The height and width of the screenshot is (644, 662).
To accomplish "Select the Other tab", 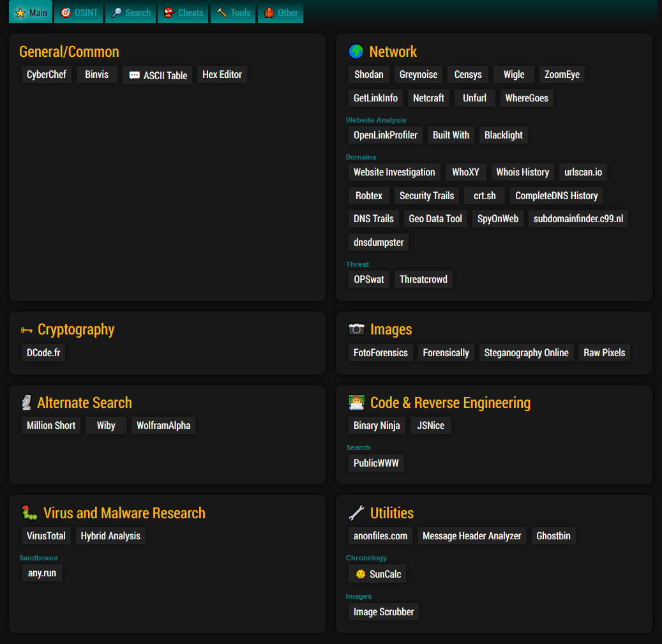I will pyautogui.click(x=281, y=12).
